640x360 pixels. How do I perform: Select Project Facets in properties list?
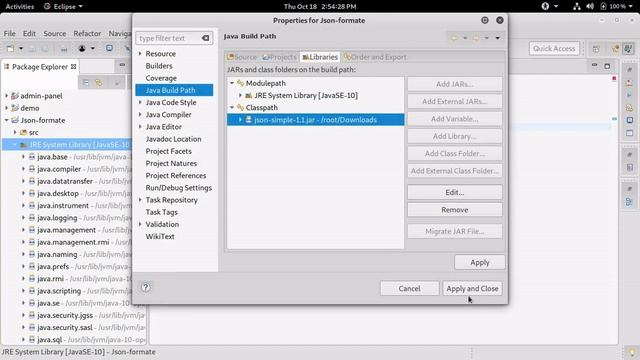pyautogui.click(x=168, y=151)
